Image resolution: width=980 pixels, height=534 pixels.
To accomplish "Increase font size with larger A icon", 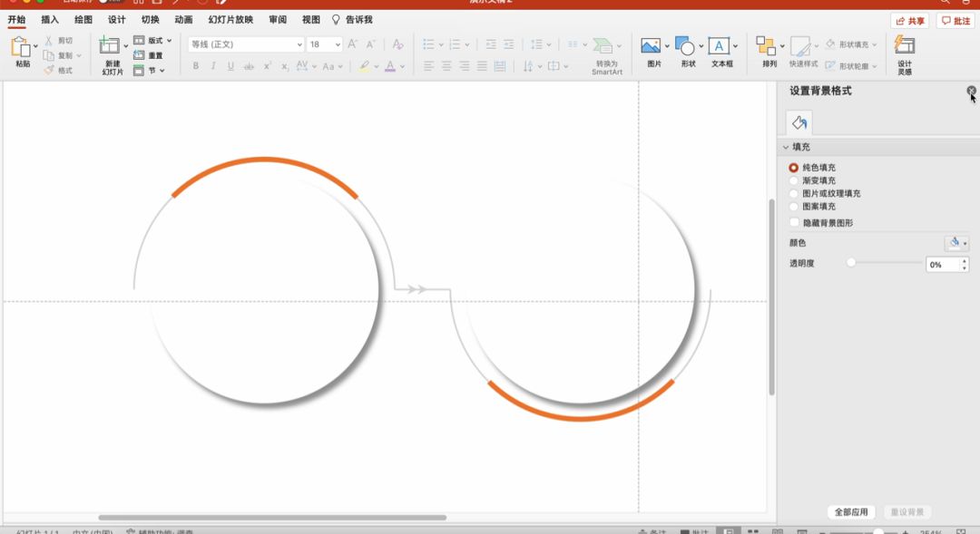I will point(352,44).
